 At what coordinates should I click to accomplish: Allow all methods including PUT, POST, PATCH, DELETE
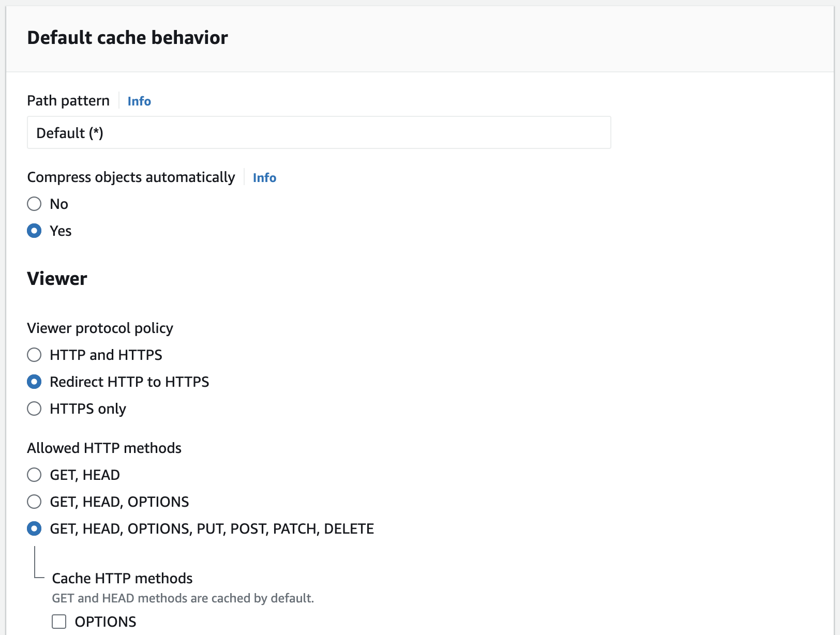click(34, 528)
